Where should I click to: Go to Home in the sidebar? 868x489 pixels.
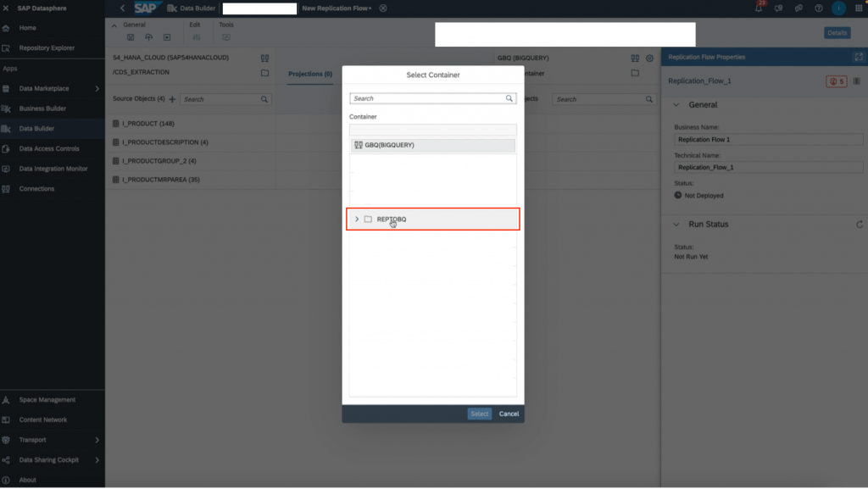click(27, 28)
